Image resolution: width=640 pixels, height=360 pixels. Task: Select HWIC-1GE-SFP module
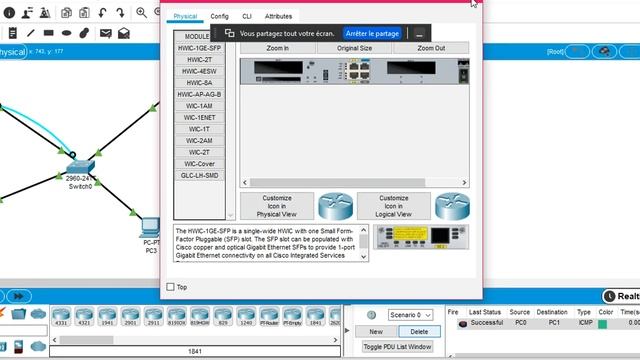199,48
